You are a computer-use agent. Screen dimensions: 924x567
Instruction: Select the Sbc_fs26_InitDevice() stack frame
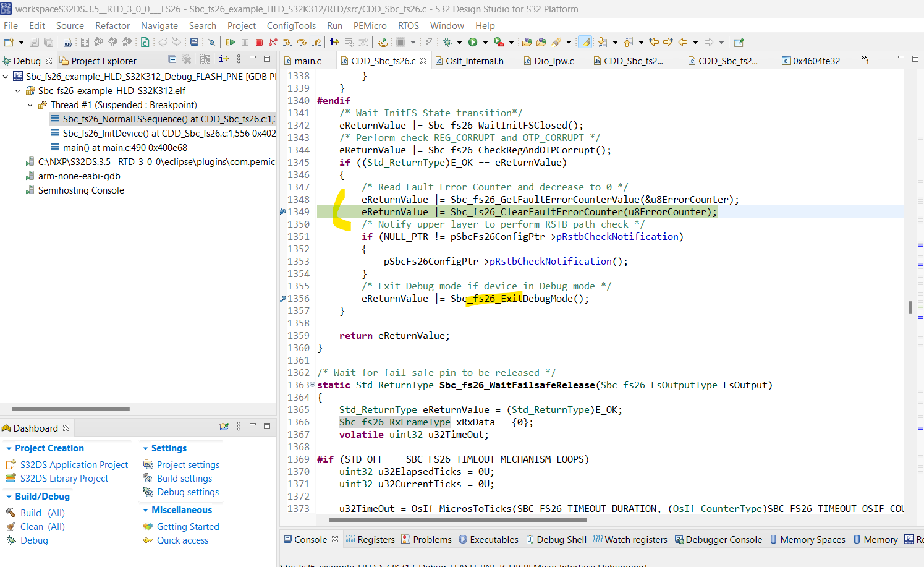click(x=163, y=134)
